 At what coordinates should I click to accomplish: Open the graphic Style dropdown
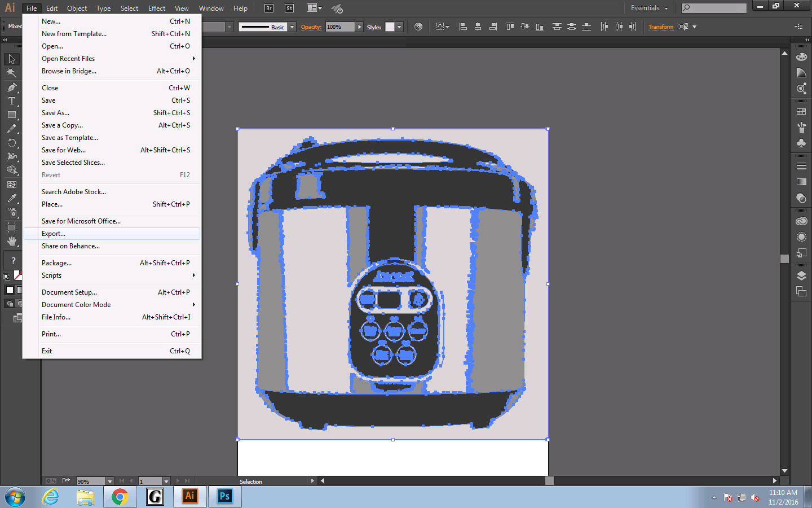click(399, 27)
